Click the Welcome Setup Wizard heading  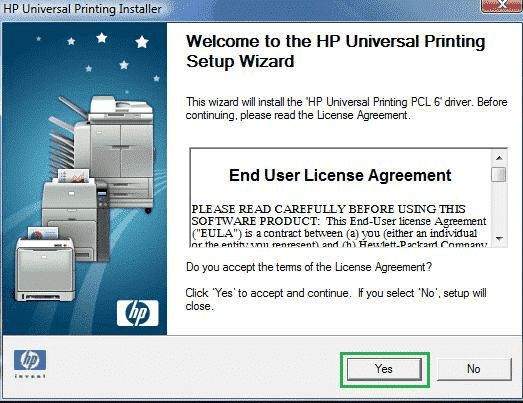336,51
